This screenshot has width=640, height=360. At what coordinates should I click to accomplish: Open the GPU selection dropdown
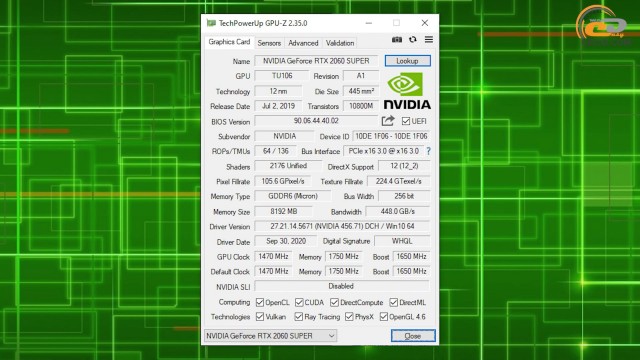click(x=270, y=336)
